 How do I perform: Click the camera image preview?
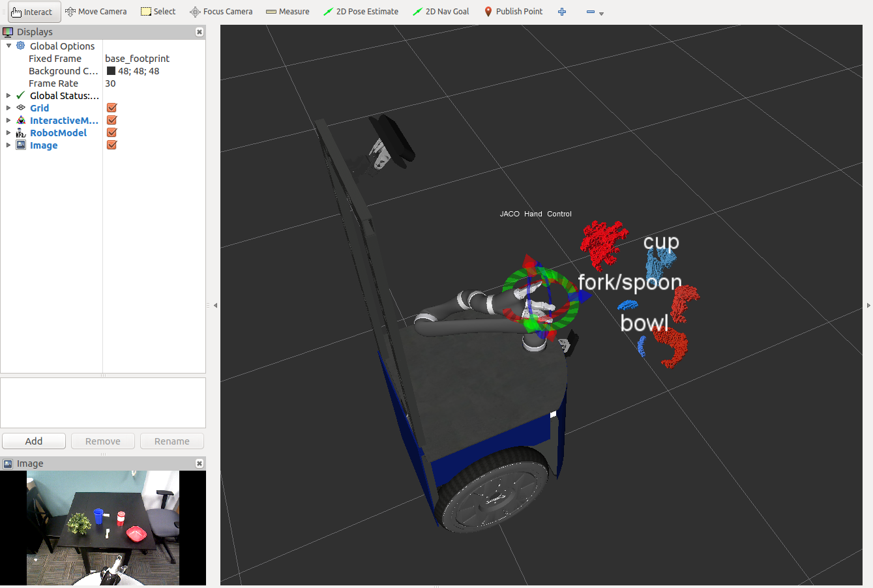point(103,527)
